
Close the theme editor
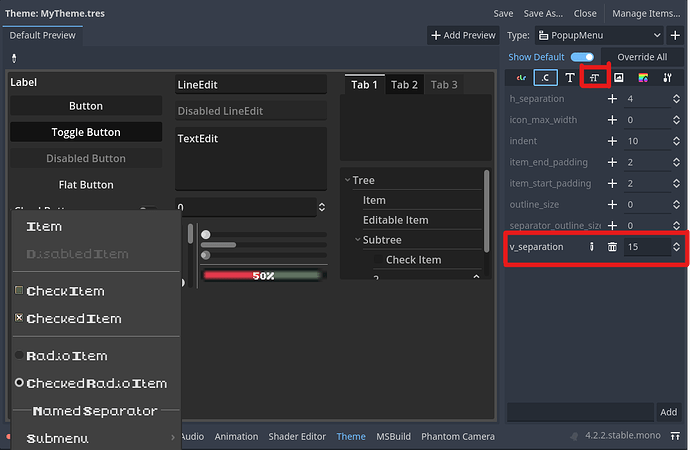click(x=585, y=14)
